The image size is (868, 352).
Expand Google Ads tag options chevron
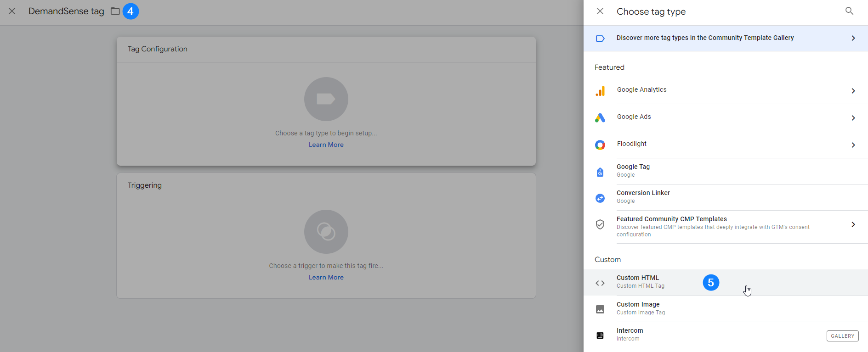pos(853,118)
